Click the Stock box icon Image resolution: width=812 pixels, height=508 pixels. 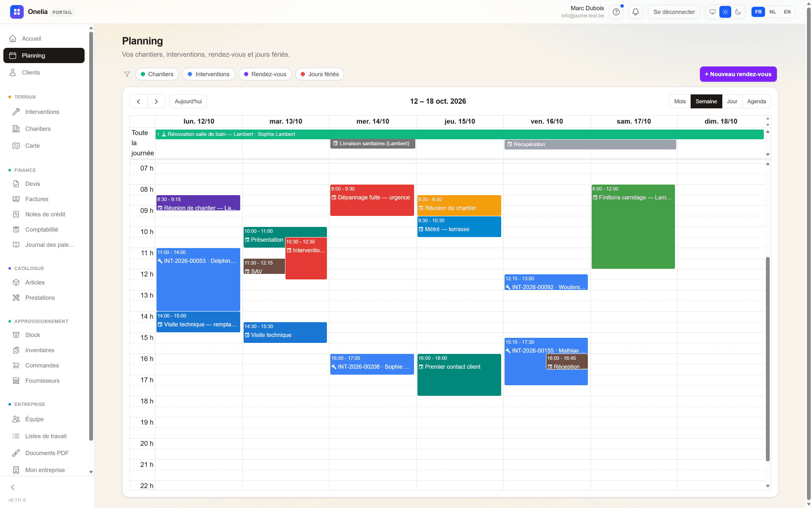click(16, 335)
